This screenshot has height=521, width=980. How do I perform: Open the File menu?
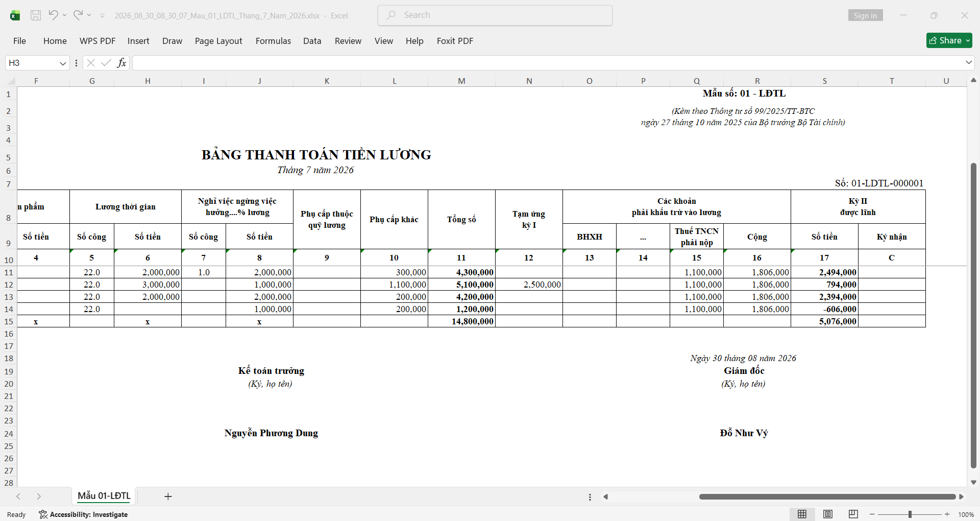coord(19,41)
